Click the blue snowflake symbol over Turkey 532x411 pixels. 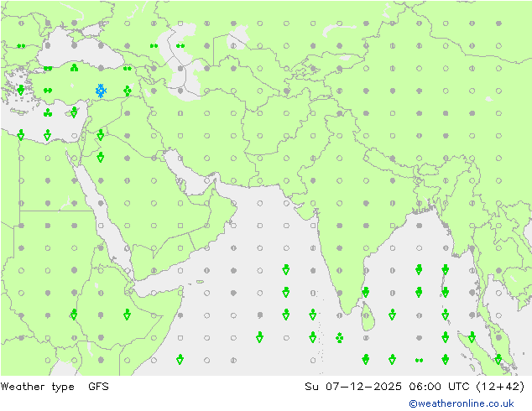click(101, 91)
